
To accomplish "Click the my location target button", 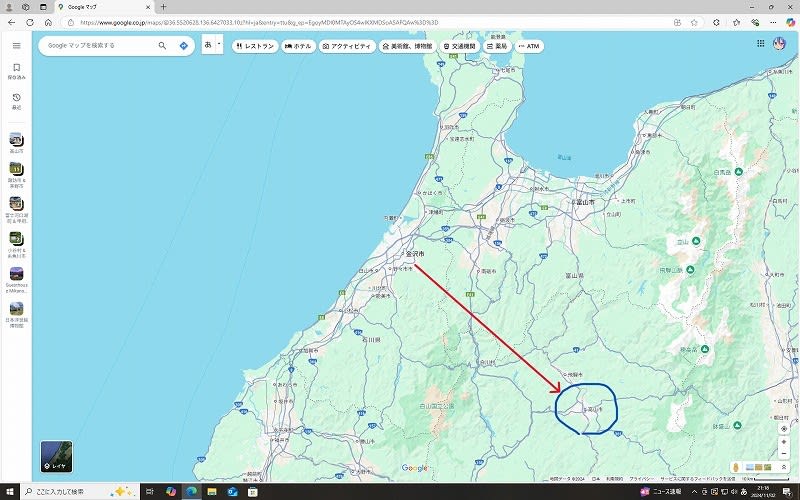I will click(x=784, y=429).
